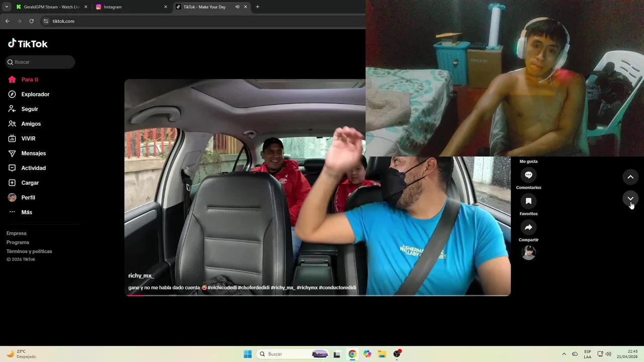Open the #richymx hashtag

307,288
